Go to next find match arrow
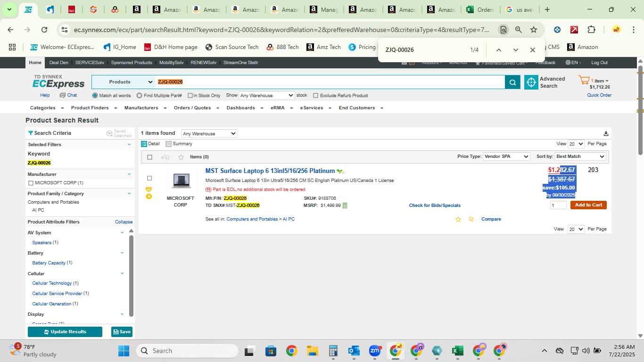 click(x=515, y=50)
